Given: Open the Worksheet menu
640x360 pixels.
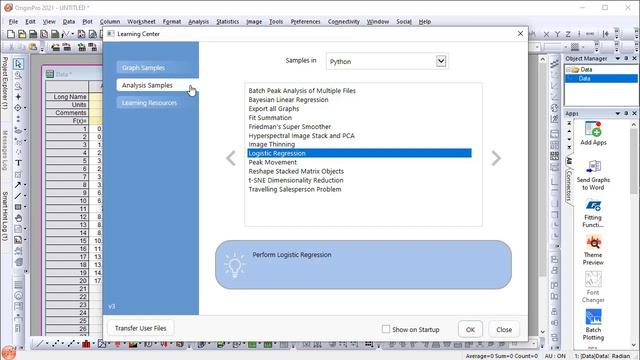Looking at the screenshot, I should click(x=141, y=22).
